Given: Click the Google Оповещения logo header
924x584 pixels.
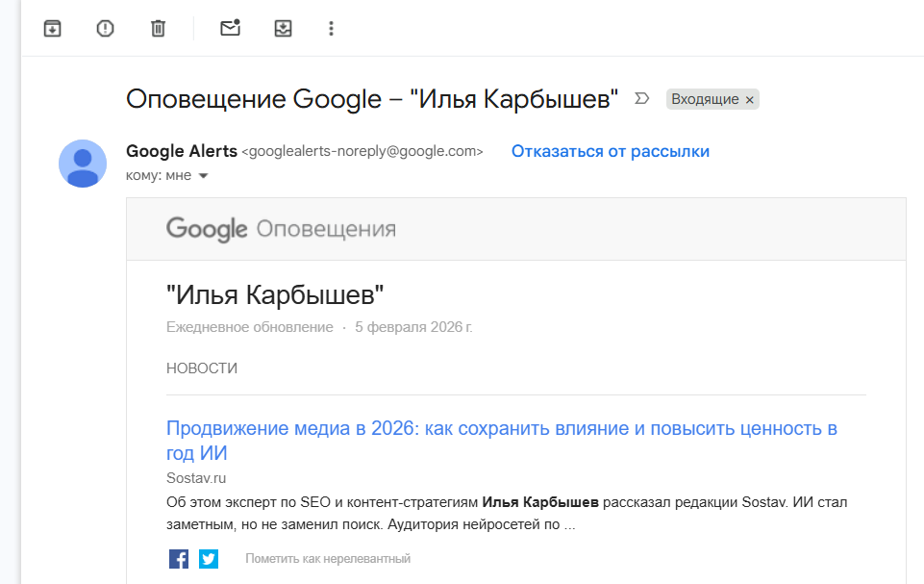Looking at the screenshot, I should pos(281,229).
